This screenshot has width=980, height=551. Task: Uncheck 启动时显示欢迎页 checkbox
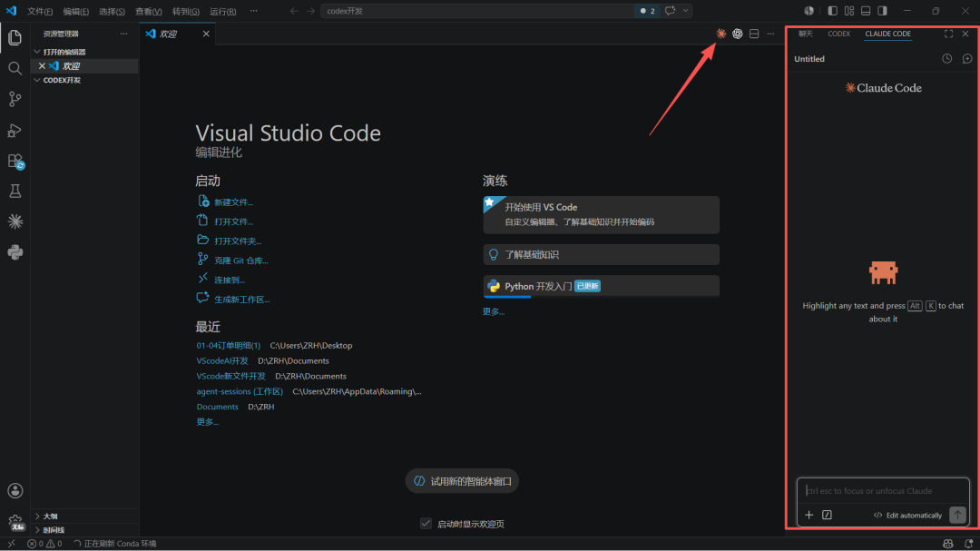426,524
